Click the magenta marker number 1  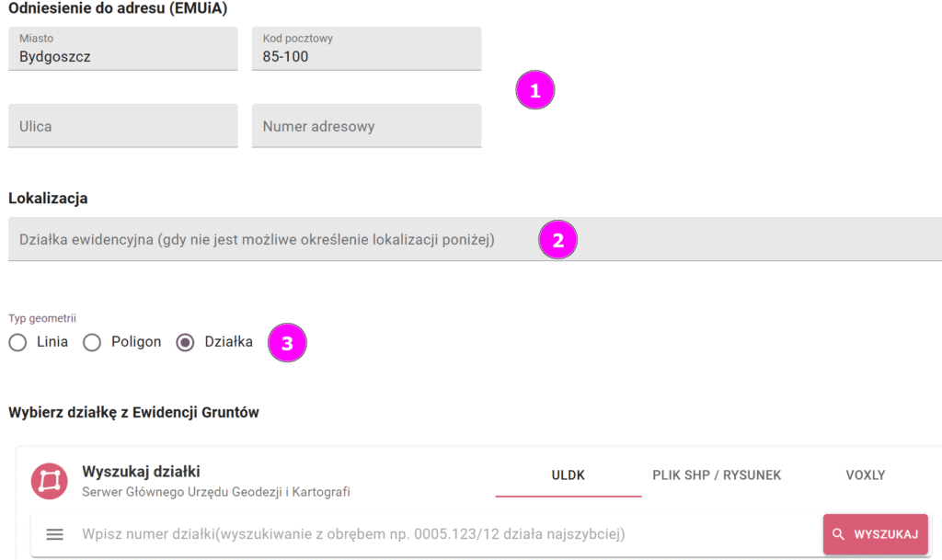[534, 90]
